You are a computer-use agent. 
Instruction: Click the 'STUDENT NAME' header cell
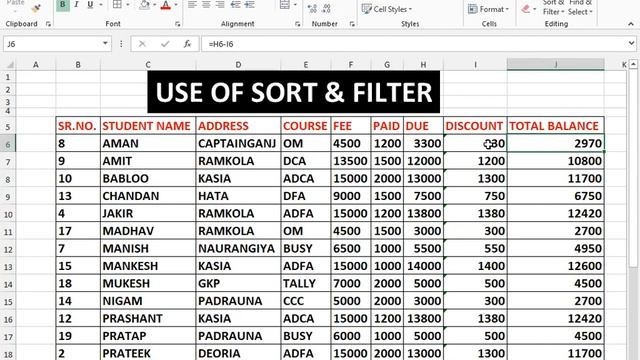point(148,126)
